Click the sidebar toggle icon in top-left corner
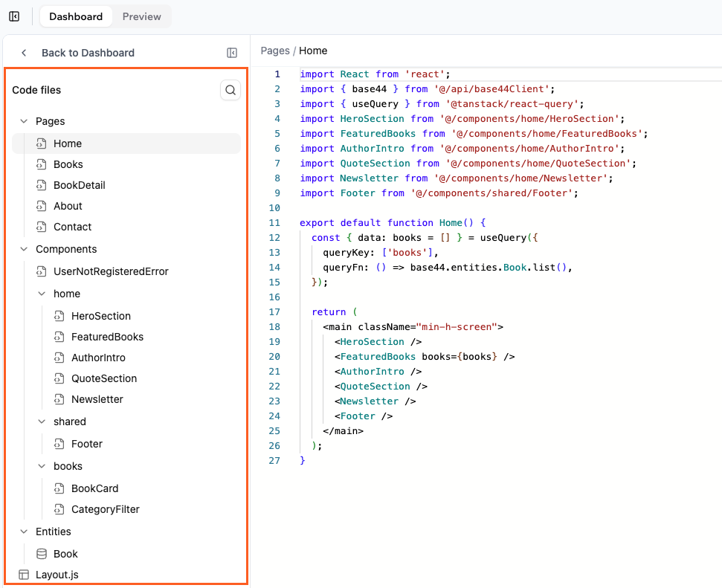Image resolution: width=722 pixels, height=588 pixels. coord(13,16)
